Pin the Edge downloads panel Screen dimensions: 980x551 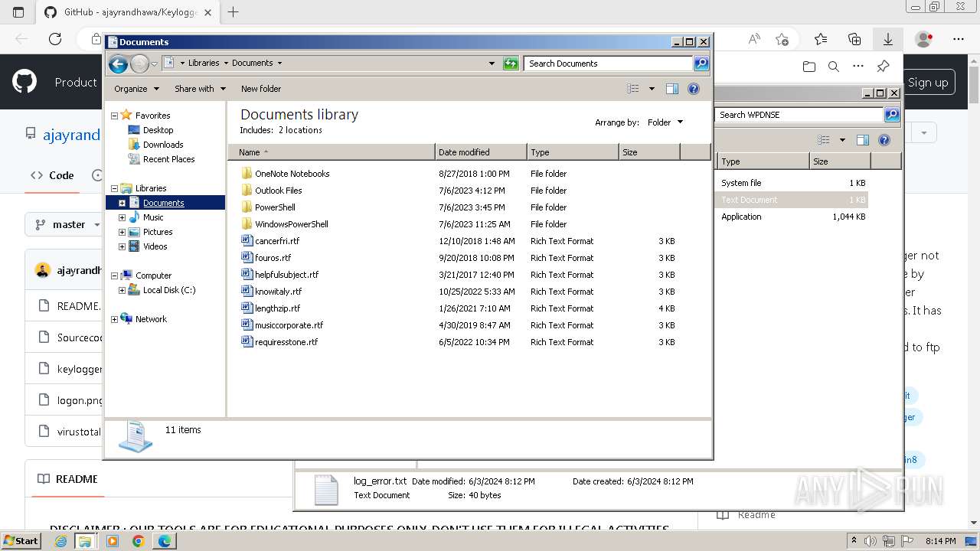(x=883, y=67)
